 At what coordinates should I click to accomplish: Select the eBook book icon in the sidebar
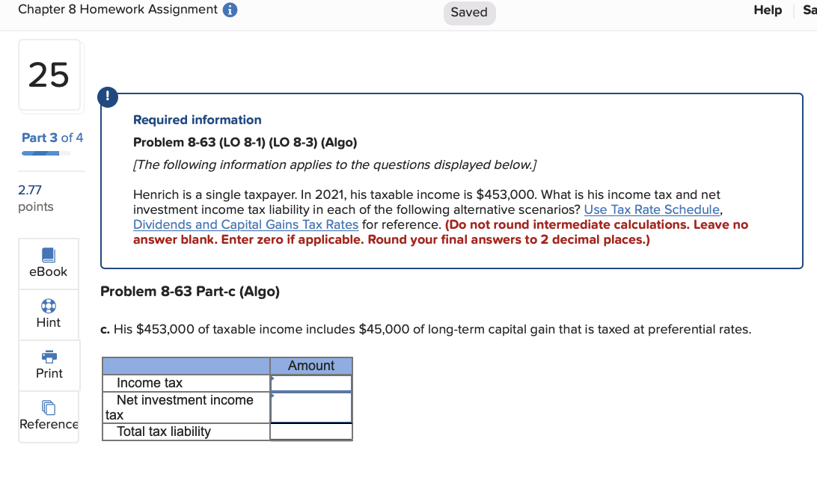point(48,256)
